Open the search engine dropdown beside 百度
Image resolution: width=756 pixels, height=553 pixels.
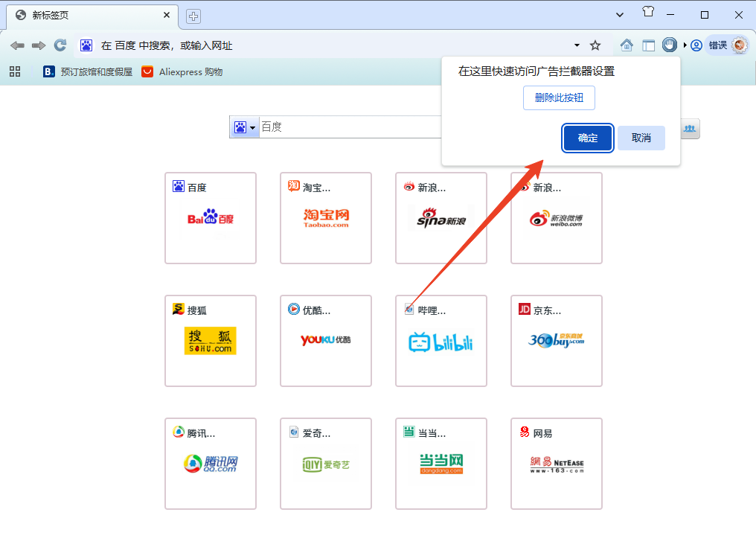[251, 127]
